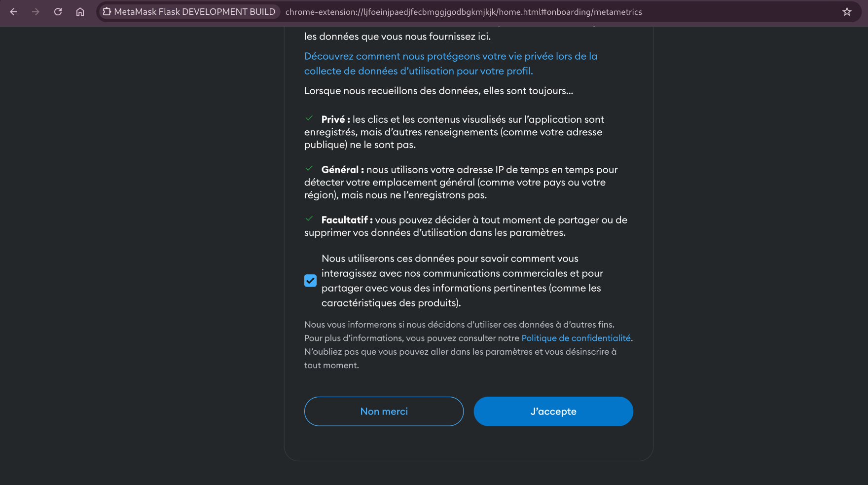
Task: Open the privacy protection explanation link
Action: (450, 63)
